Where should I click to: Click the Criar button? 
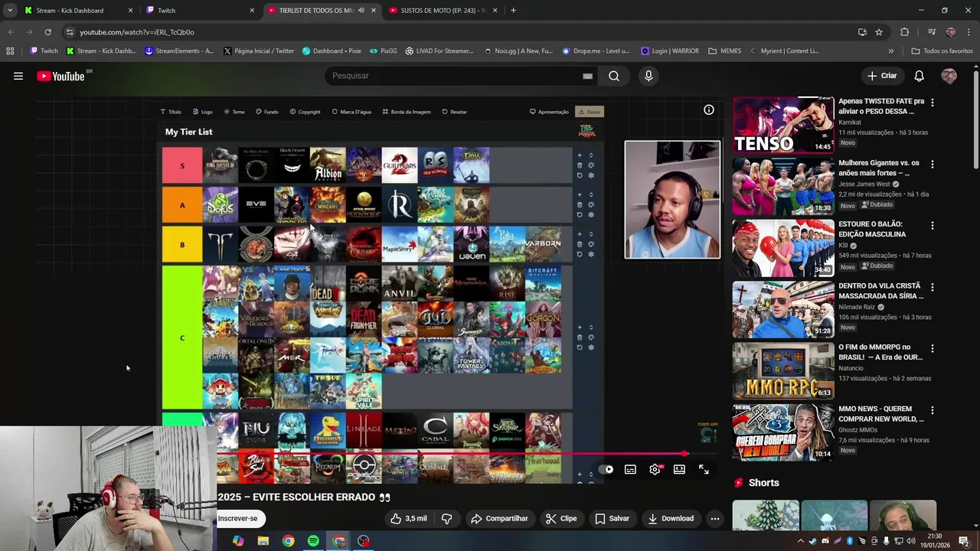[881, 76]
